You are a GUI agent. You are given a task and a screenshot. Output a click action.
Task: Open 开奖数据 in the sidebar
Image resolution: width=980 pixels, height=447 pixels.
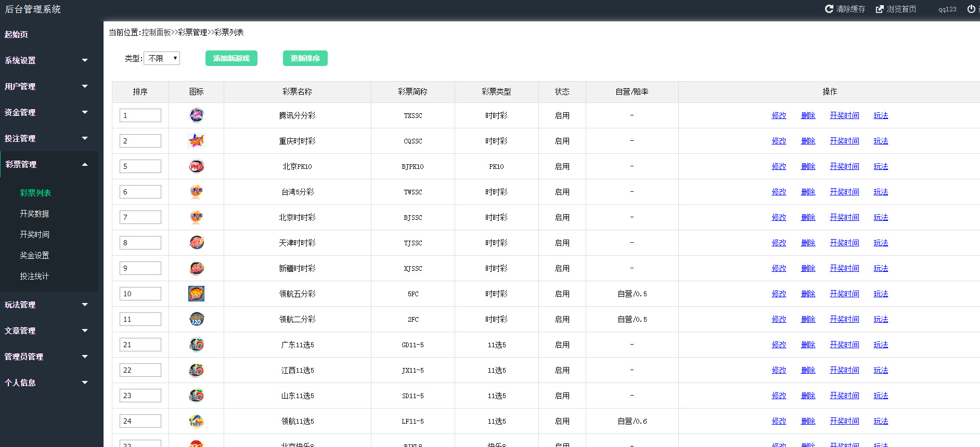[34, 214]
